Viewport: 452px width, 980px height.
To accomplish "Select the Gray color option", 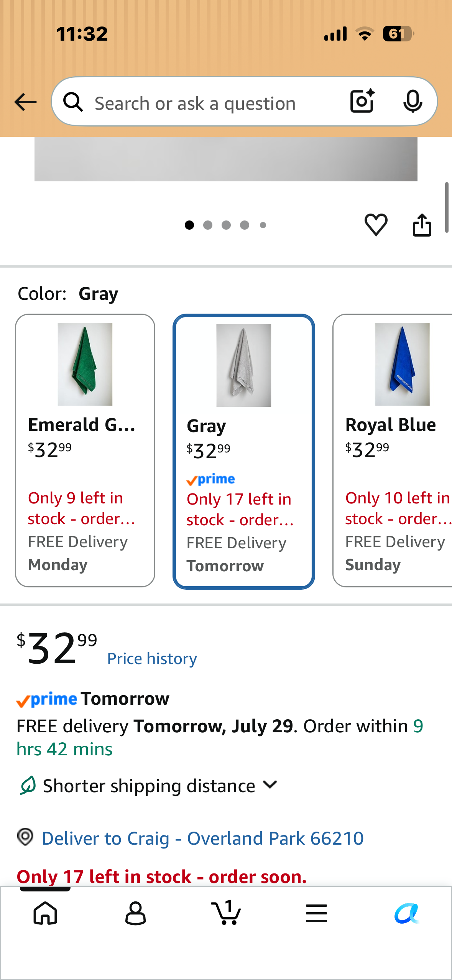I will [x=244, y=451].
